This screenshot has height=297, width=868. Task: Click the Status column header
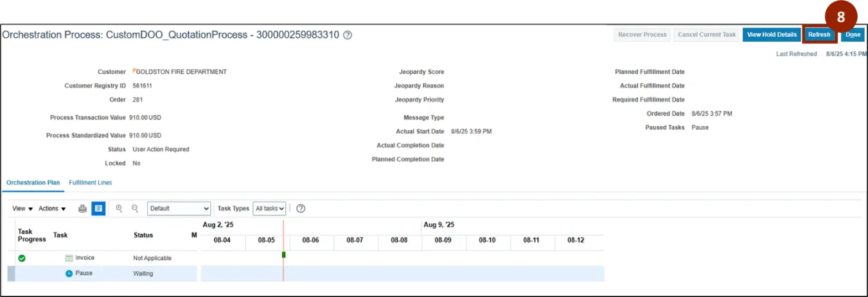(143, 235)
